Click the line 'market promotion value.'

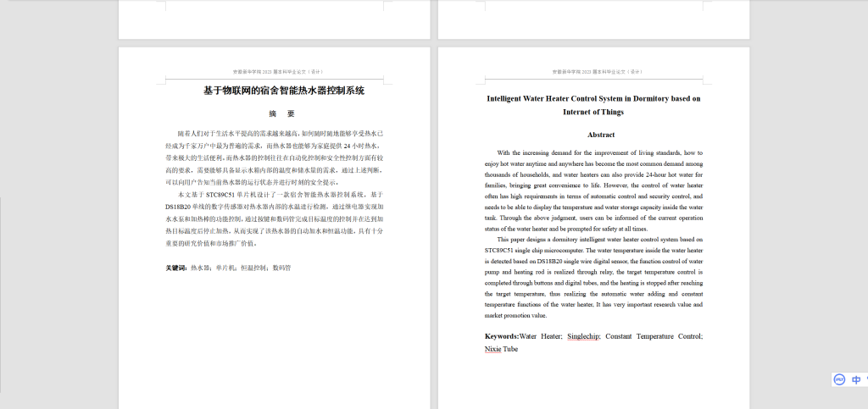coord(516,316)
